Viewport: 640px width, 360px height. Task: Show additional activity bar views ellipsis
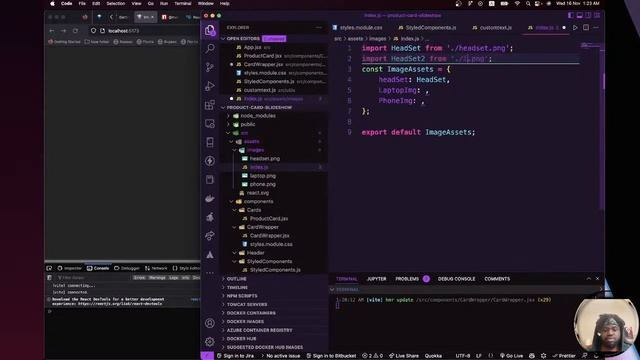click(x=210, y=273)
